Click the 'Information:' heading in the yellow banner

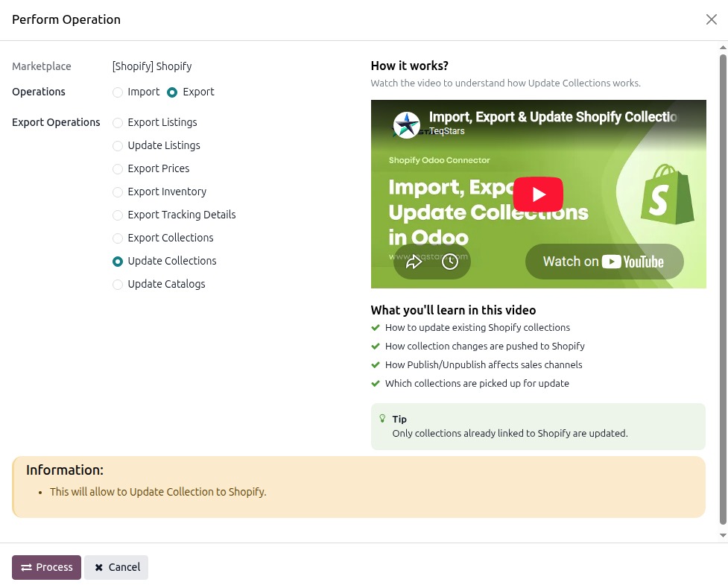pyautogui.click(x=65, y=470)
